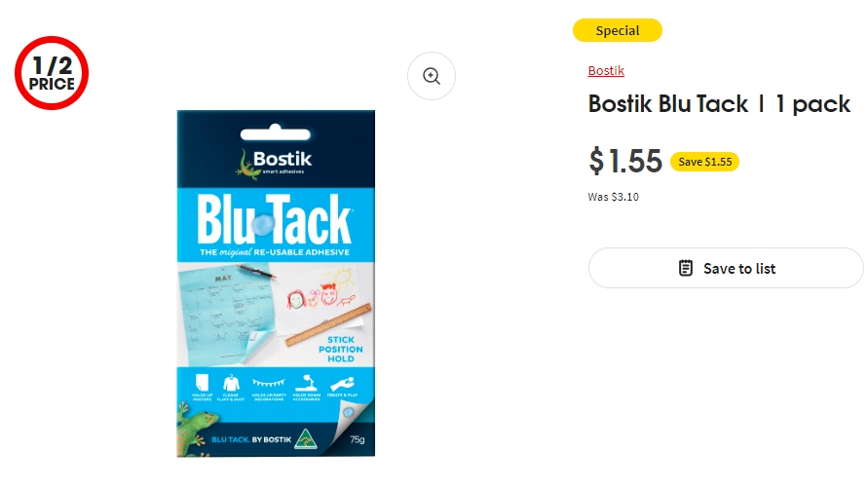Image resolution: width=868 pixels, height=489 pixels.
Task: Click the yellow Special badge
Action: tap(618, 30)
